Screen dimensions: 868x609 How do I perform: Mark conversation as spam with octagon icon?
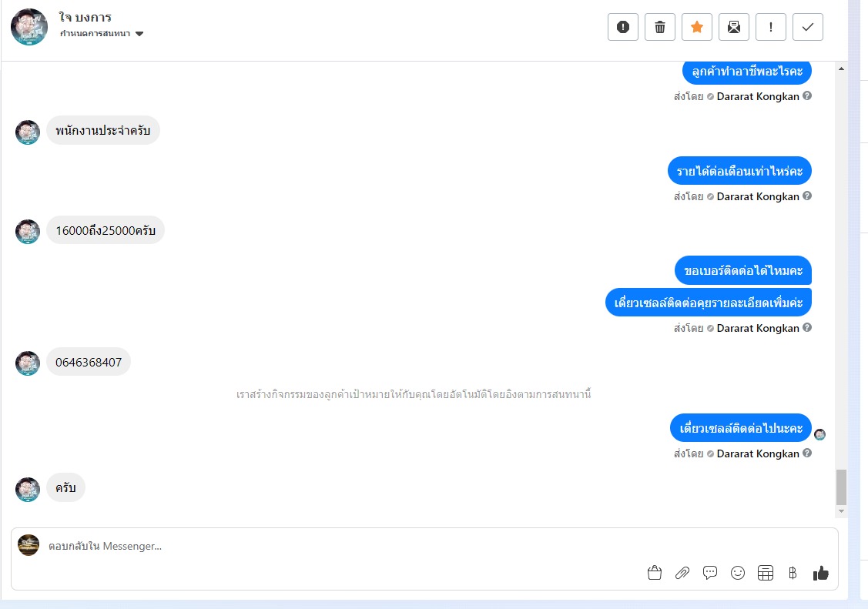click(x=623, y=26)
